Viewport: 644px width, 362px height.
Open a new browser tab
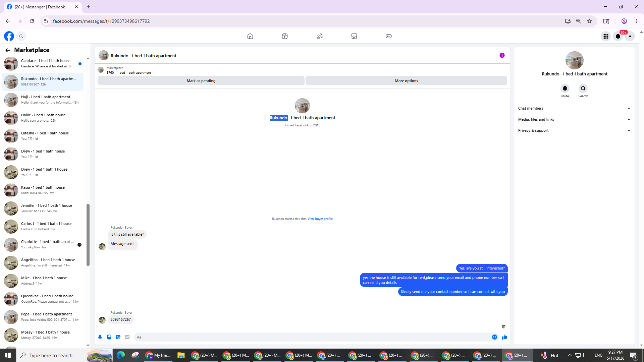tap(89, 7)
